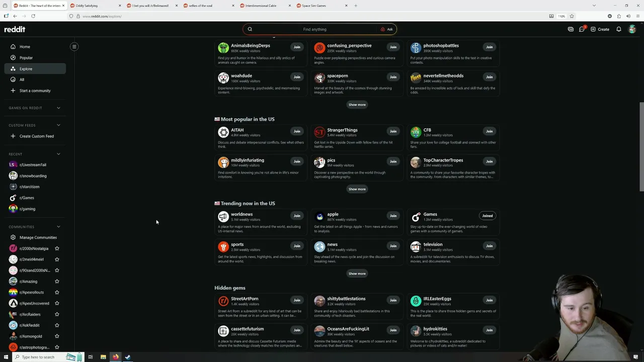The width and height of the screenshot is (644, 362).
Task: Click Create post button in header
Action: [600, 29]
